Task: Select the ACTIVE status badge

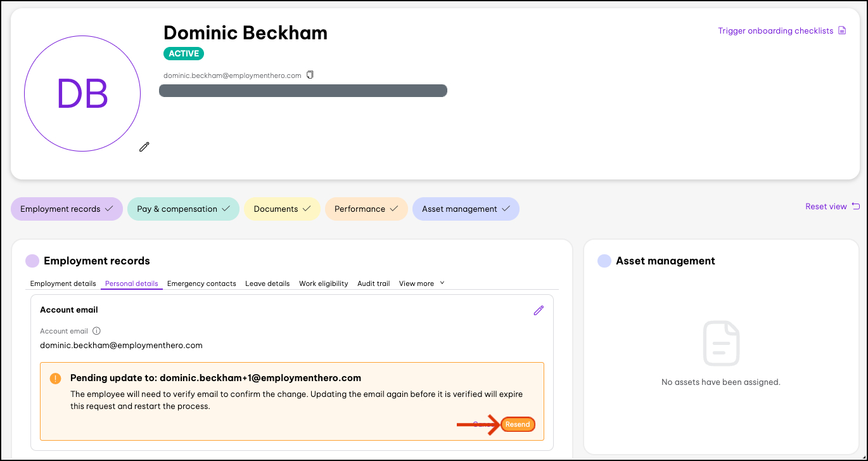Action: tap(183, 53)
